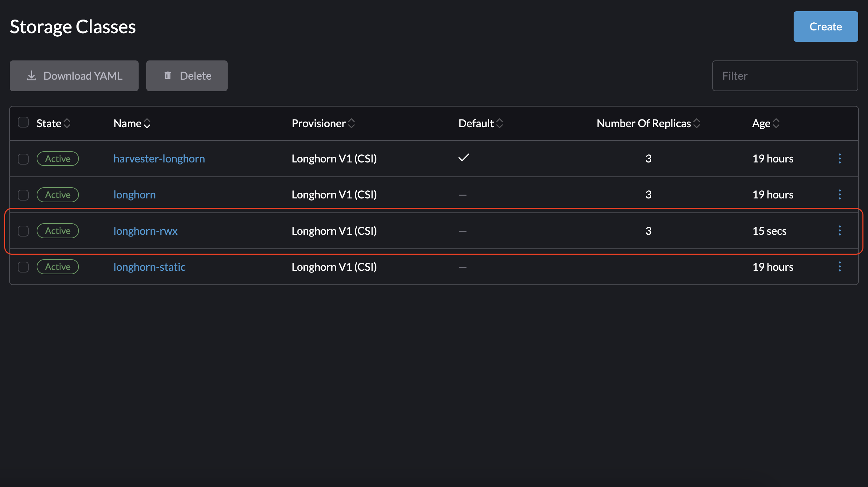Toggle the checkbox for harvester-longhorn row
Image resolution: width=868 pixels, height=487 pixels.
point(23,158)
